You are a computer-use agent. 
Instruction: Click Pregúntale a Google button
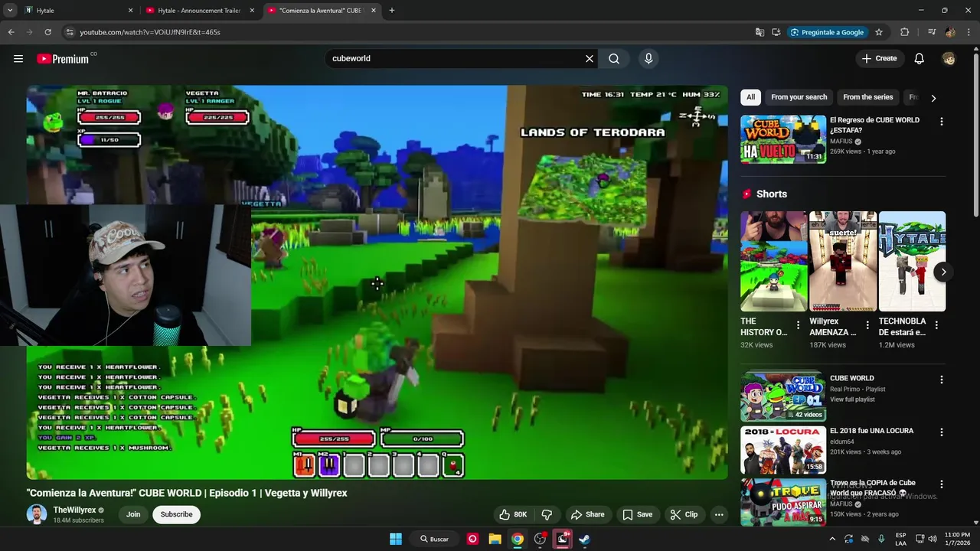click(x=827, y=32)
